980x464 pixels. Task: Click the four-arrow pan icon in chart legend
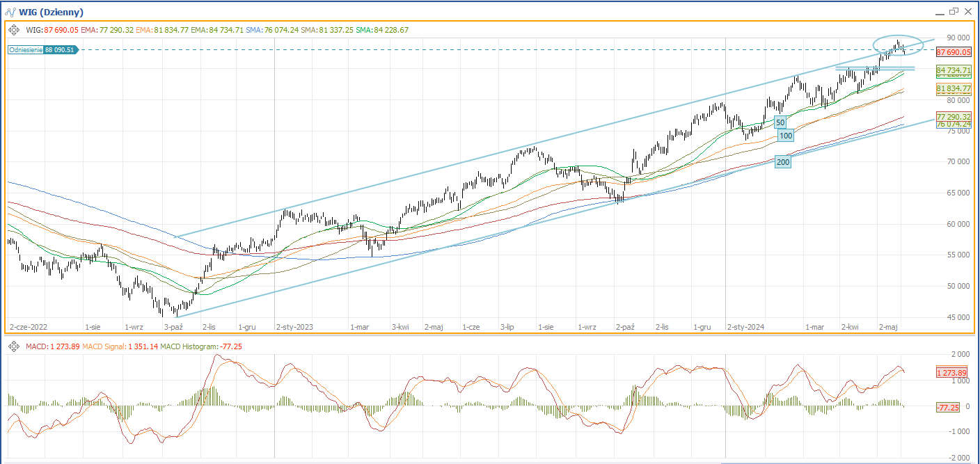14,30
